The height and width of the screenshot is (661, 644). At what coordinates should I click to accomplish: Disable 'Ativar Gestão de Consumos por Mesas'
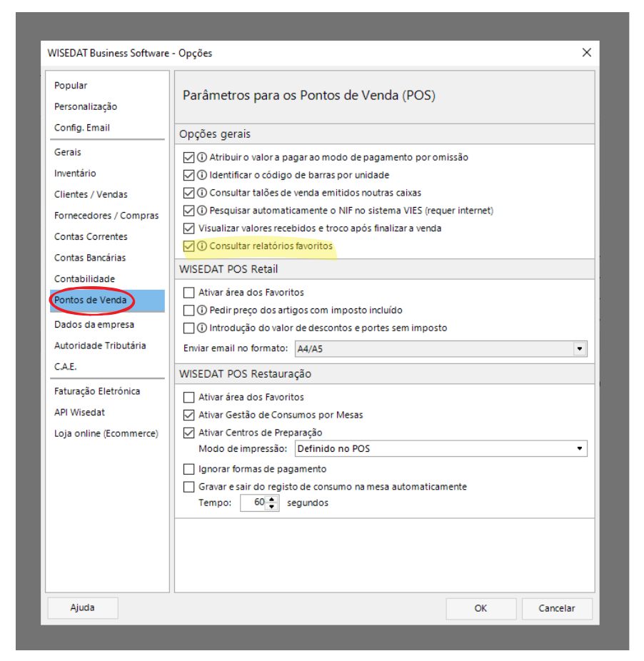tap(188, 415)
